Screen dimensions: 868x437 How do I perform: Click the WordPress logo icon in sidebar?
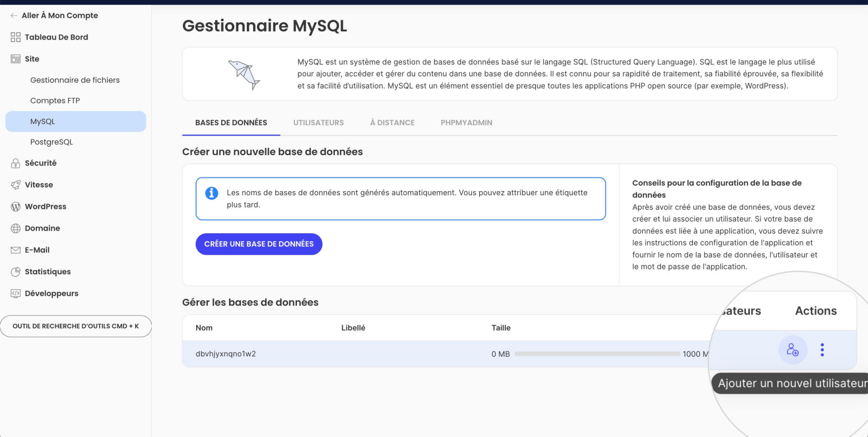point(16,206)
